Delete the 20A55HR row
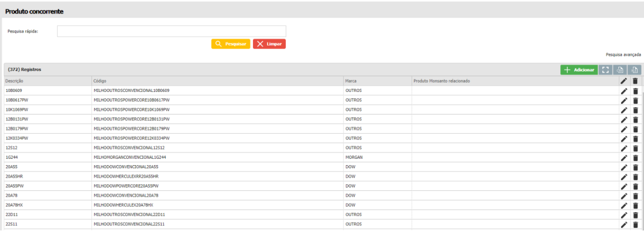The width and height of the screenshot is (644, 232). coord(635,177)
